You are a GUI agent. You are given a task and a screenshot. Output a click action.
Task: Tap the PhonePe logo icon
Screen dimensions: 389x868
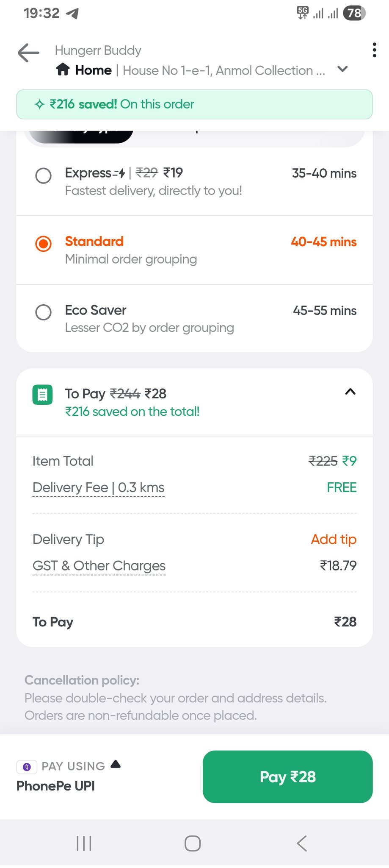point(27,766)
